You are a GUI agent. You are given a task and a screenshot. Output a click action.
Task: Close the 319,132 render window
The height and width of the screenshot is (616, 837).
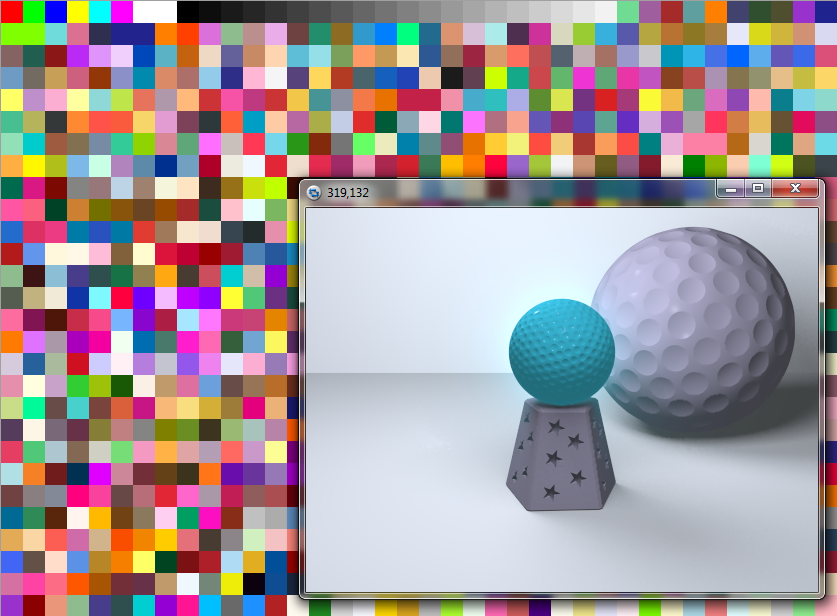tap(795, 188)
